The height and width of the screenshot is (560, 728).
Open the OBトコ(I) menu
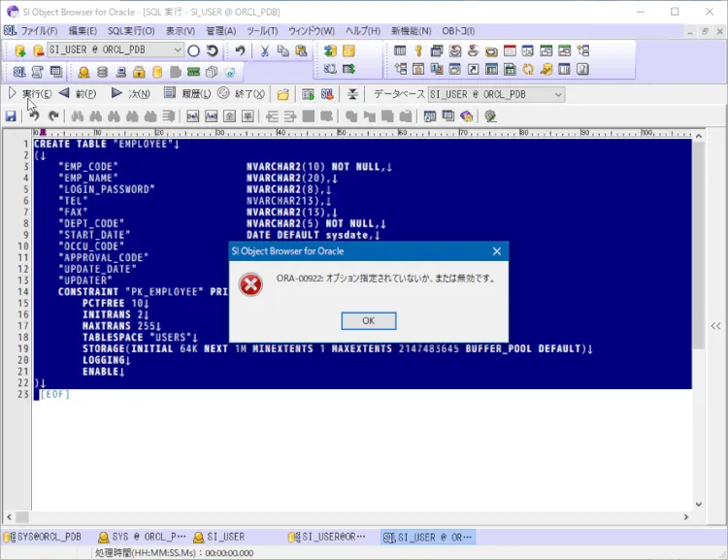tap(458, 31)
